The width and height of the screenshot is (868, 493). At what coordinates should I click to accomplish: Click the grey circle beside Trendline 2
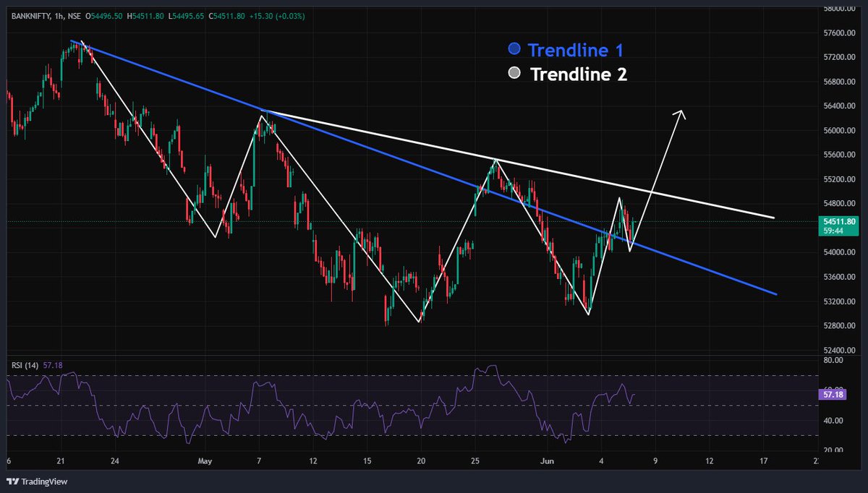click(514, 73)
